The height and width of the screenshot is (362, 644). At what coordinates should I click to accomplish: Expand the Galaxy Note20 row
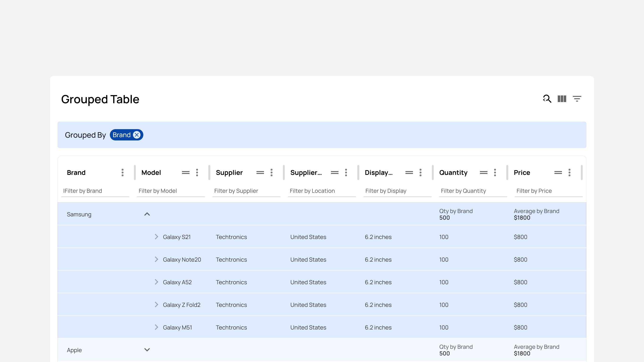[156, 259]
